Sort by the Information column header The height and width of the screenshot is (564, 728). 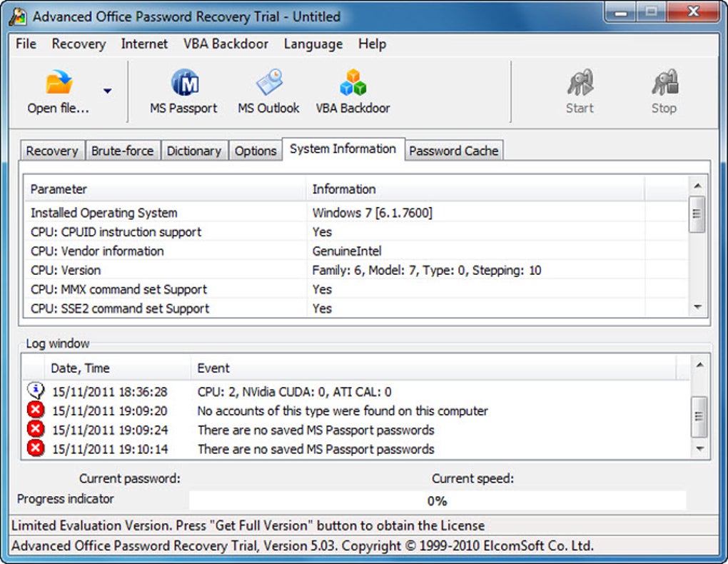coord(475,189)
